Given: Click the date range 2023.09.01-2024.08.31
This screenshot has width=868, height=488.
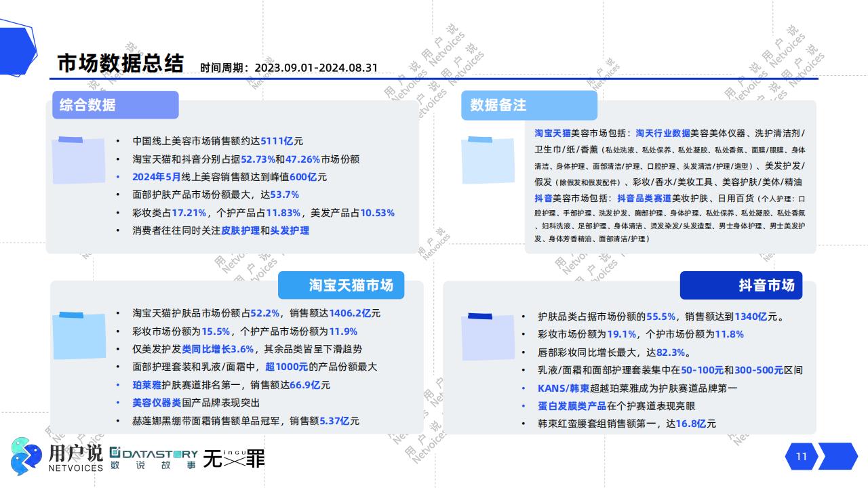Looking at the screenshot, I should point(316,68).
